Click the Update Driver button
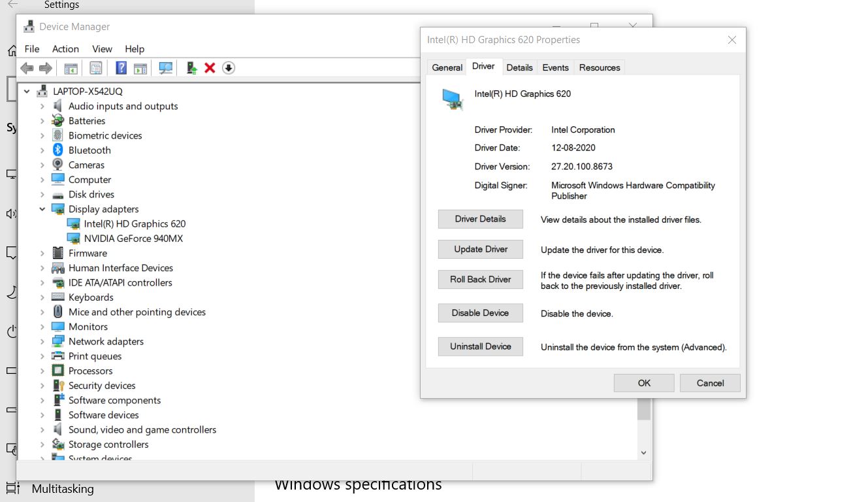The width and height of the screenshot is (868, 502). [481, 249]
